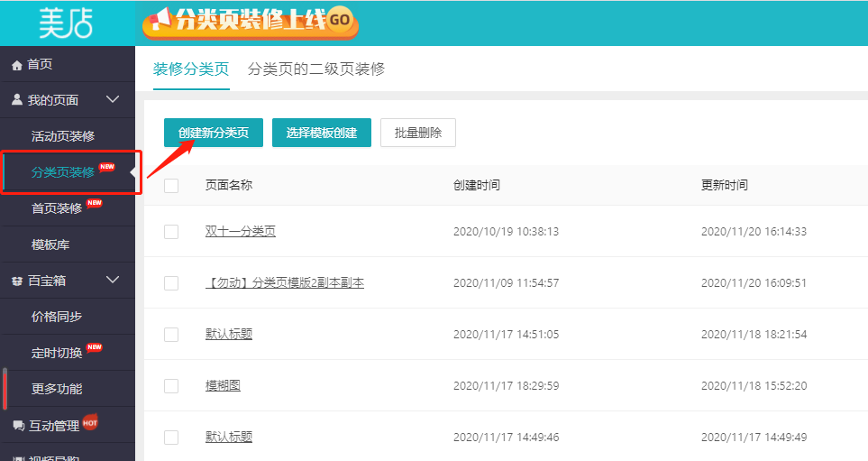Open 活动页装修 in the sidebar
Viewport: 868px width, 461px height.
[63, 136]
